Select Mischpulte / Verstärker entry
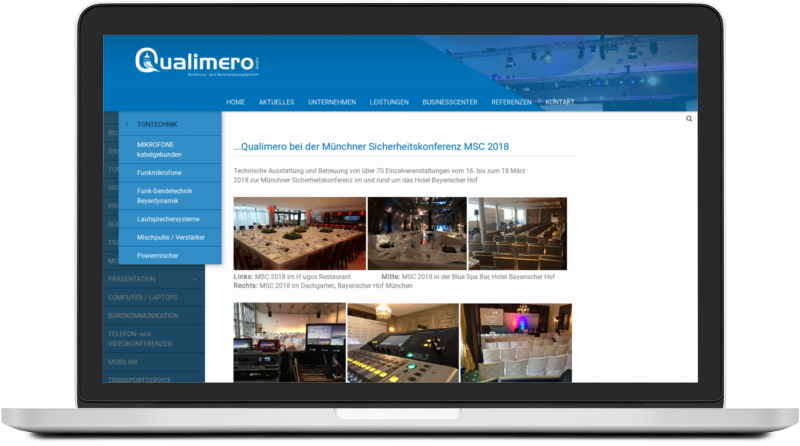The height and width of the screenshot is (446, 800). (x=170, y=237)
